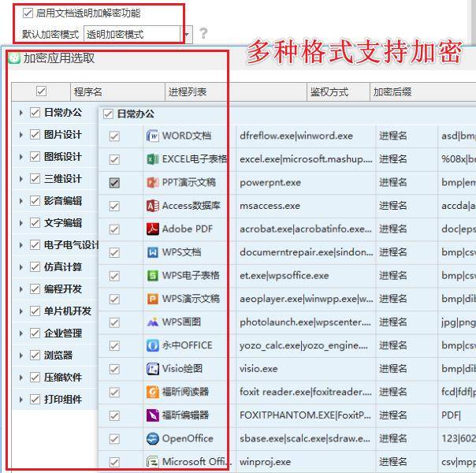The width and height of the screenshot is (476, 473).
Task: Click the question mark help icon
Action: [x=203, y=33]
